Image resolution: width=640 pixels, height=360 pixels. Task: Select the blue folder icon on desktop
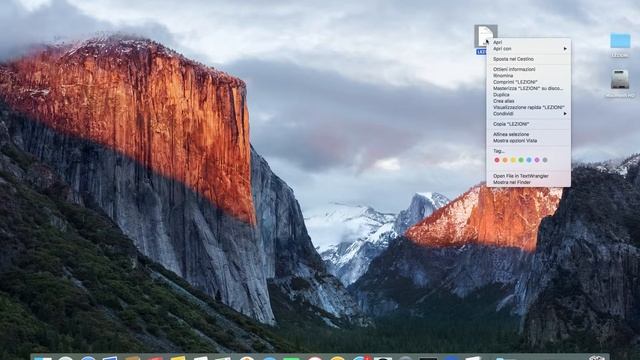click(620, 41)
